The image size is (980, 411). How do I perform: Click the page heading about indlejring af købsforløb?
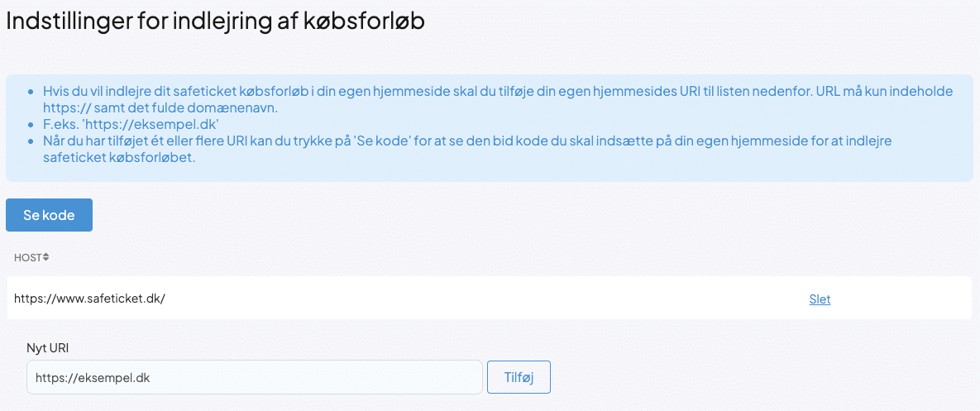click(x=215, y=21)
